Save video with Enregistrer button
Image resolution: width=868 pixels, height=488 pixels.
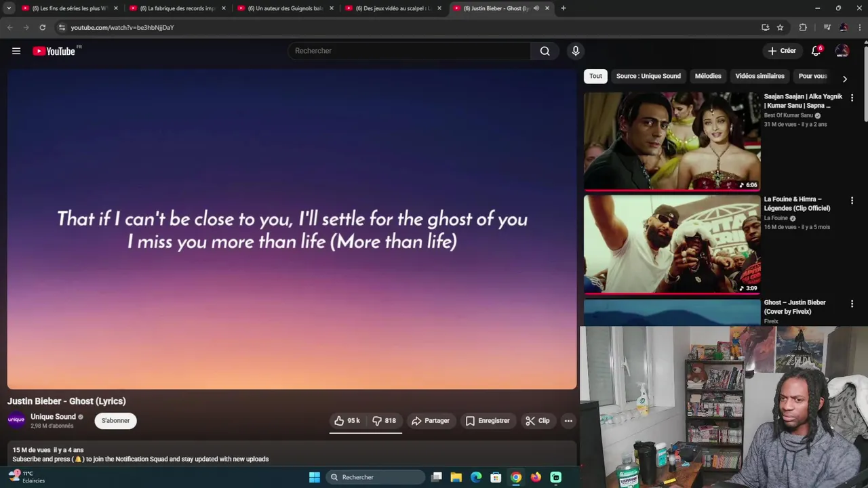click(x=488, y=421)
